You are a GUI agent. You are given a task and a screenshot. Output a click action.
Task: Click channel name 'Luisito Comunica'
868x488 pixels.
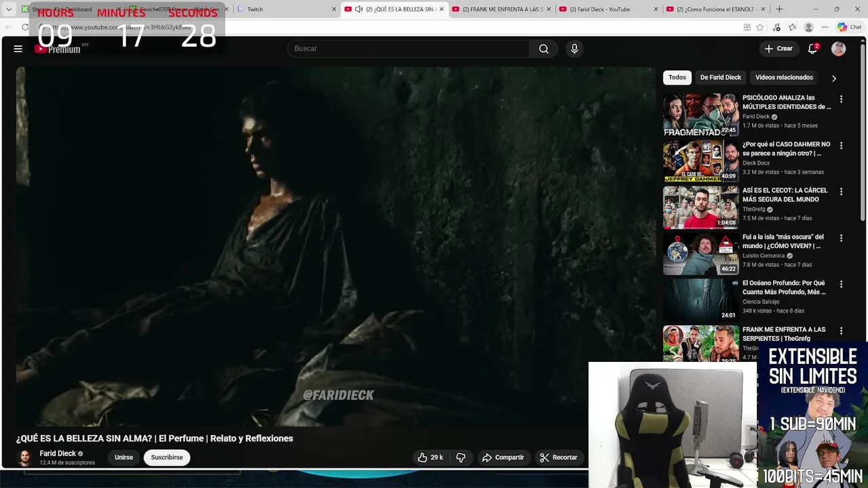tap(764, 256)
